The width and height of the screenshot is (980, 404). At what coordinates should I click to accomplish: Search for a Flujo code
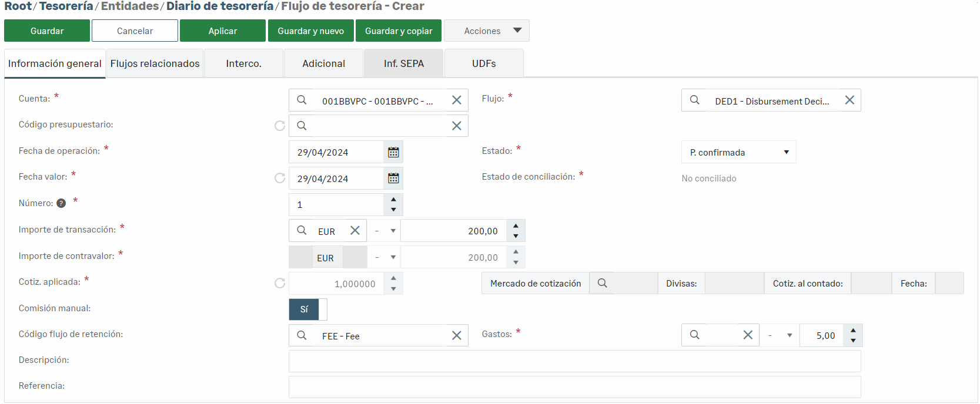point(694,100)
